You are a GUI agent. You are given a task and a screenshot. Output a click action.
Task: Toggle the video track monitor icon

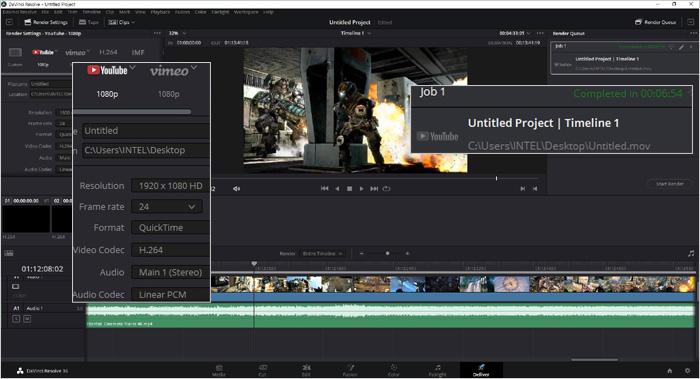(16, 287)
